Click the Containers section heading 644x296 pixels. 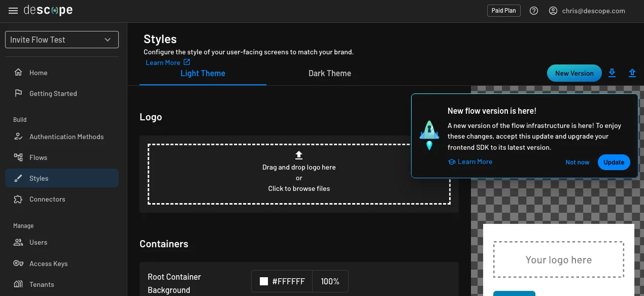click(x=164, y=244)
